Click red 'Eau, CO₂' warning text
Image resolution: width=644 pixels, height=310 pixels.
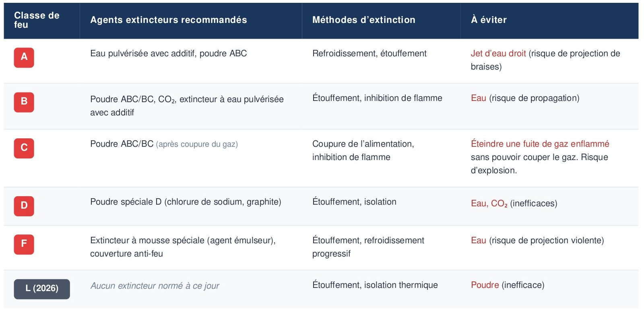tap(489, 203)
